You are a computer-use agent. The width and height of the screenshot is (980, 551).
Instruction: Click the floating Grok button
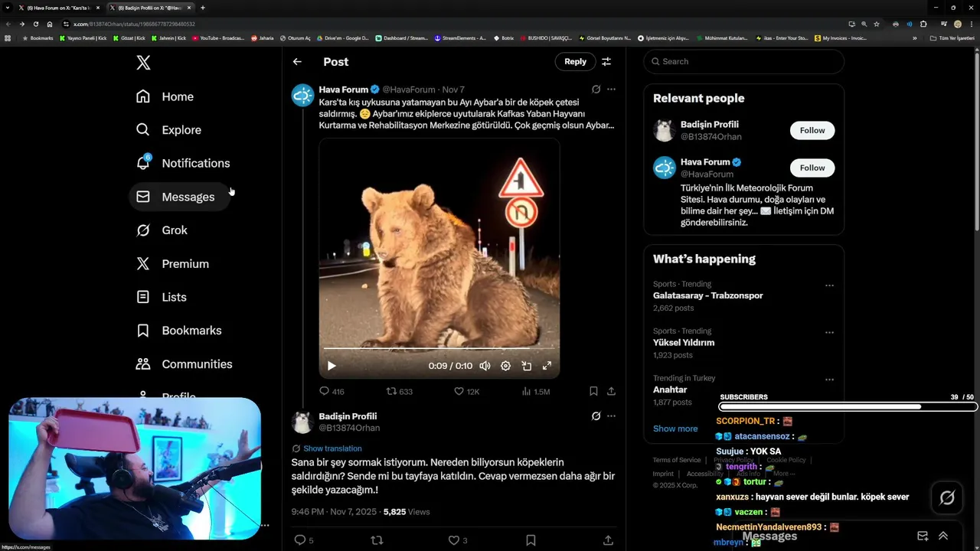[947, 498]
